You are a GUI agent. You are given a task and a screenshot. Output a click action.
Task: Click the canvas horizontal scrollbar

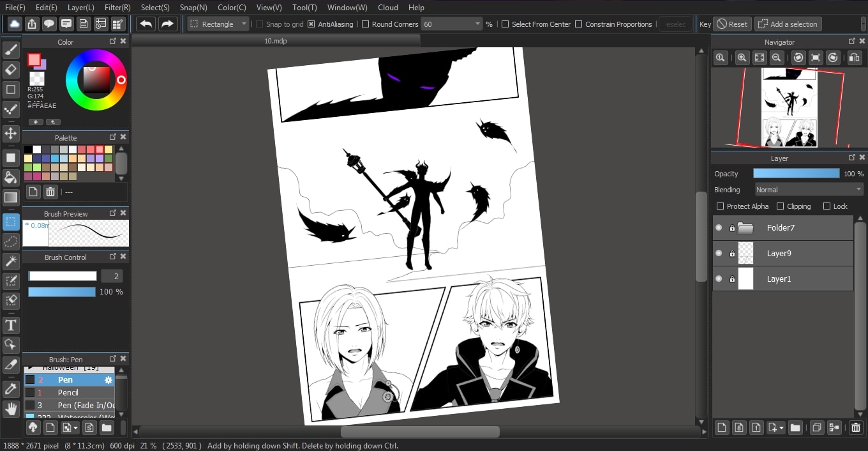click(x=420, y=432)
